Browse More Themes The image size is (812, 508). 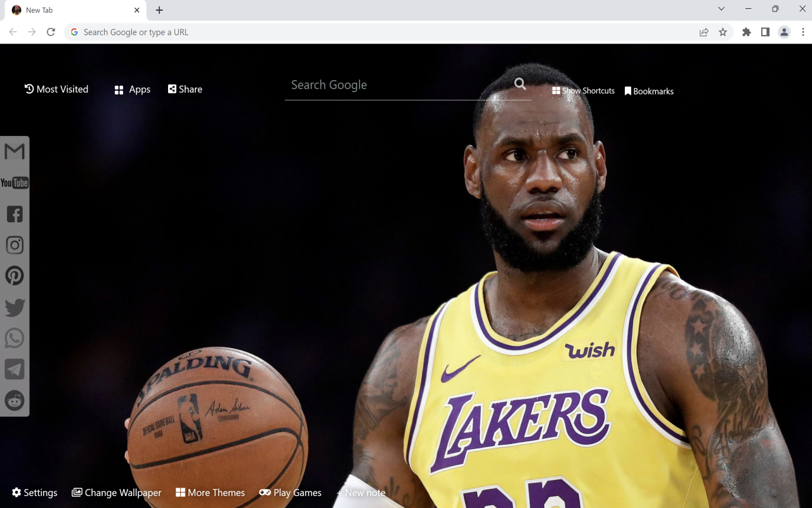210,493
